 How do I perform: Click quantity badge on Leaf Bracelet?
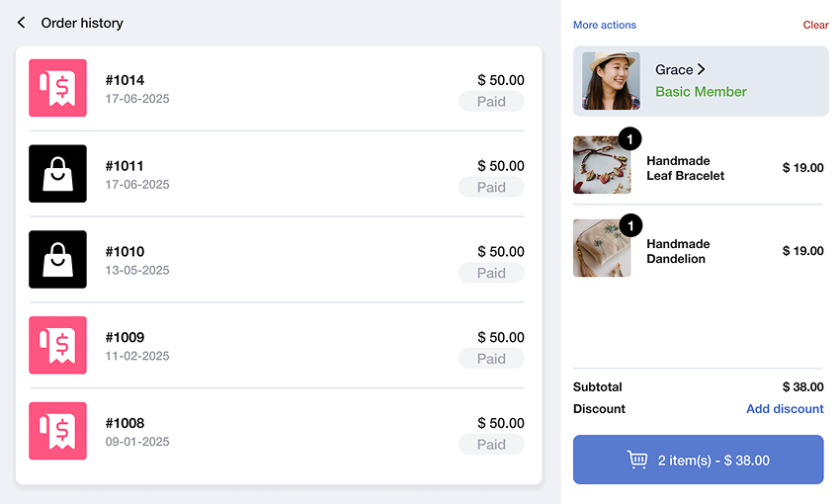[630, 139]
